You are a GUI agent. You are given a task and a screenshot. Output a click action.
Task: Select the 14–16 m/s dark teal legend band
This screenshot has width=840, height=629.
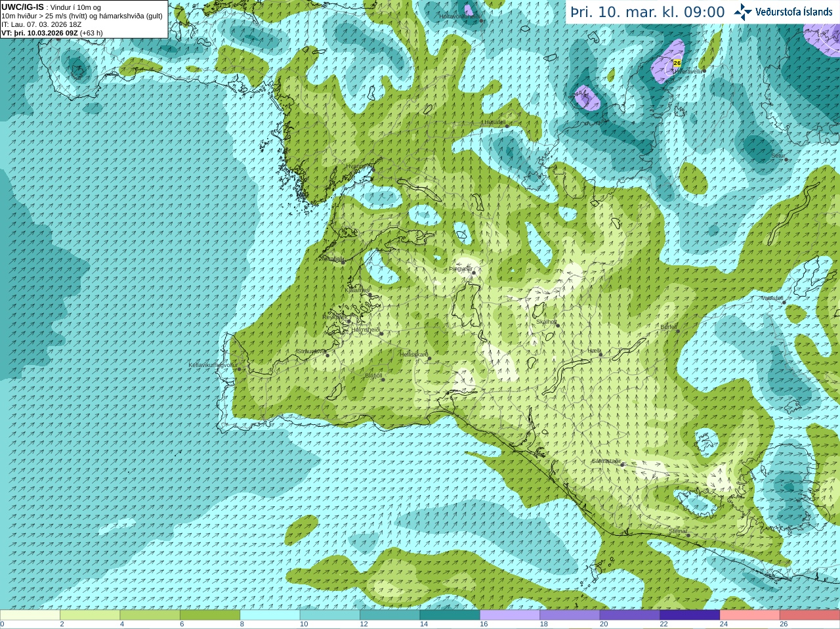point(450,615)
